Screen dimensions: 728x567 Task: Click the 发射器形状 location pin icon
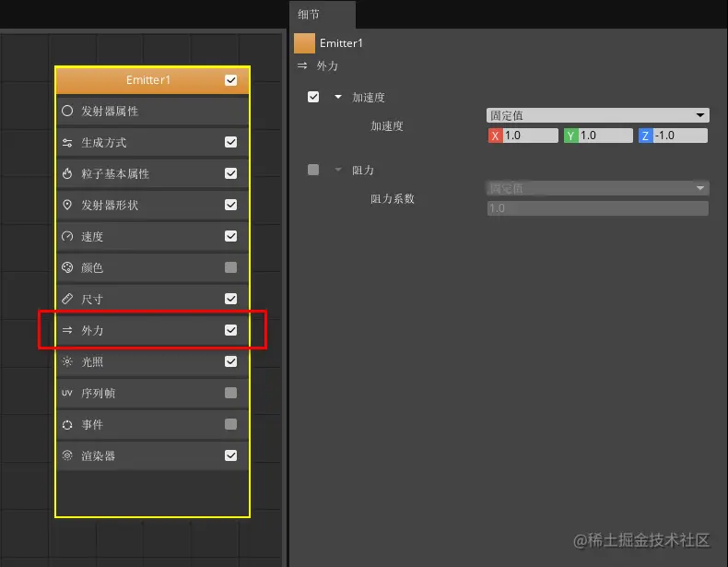pos(67,205)
